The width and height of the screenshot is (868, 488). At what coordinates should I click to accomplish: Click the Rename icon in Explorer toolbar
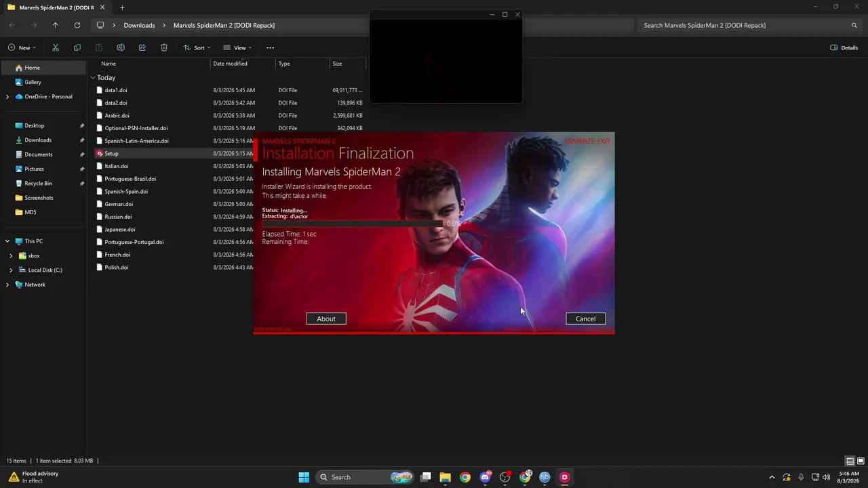(x=121, y=47)
